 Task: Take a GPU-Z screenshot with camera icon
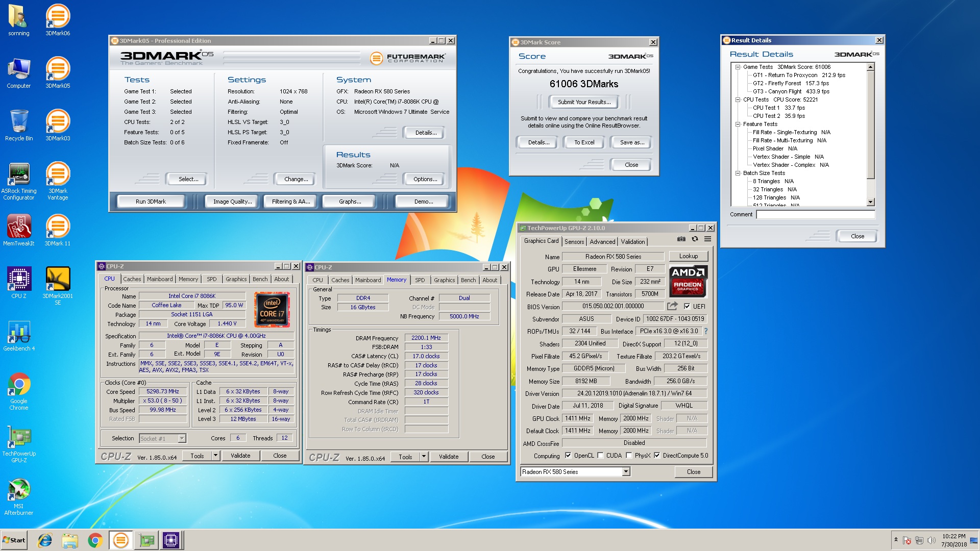pyautogui.click(x=681, y=239)
